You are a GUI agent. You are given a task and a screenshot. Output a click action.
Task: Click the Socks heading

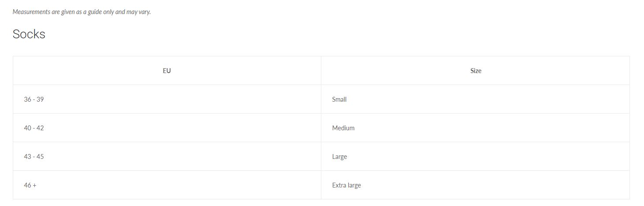tap(29, 34)
